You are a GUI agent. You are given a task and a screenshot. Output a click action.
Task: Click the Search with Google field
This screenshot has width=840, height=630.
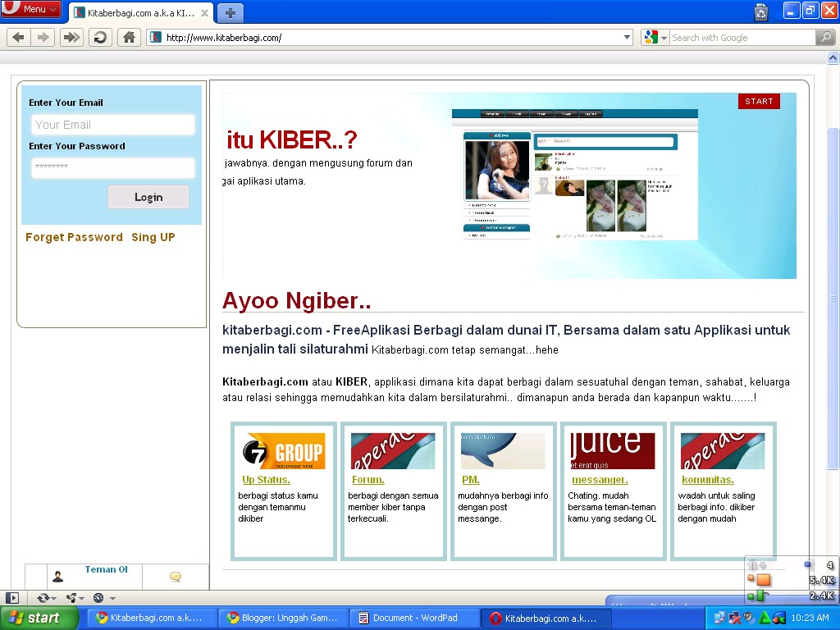click(x=742, y=38)
